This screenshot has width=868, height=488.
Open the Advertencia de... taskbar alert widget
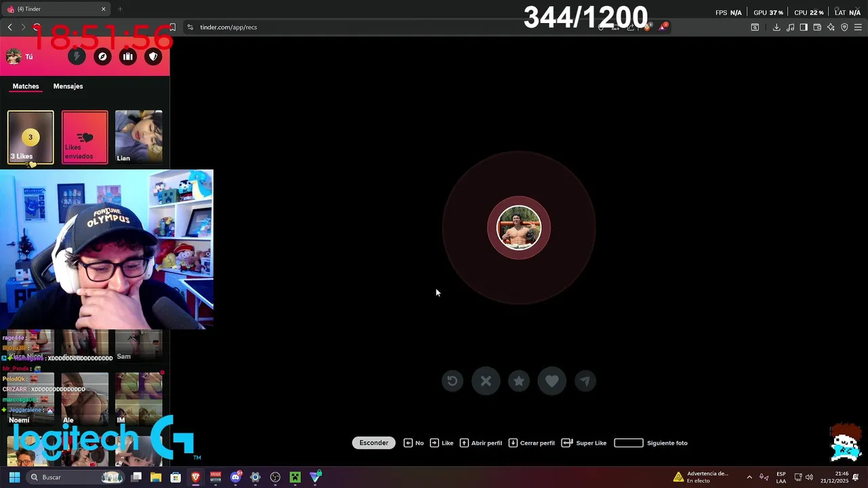click(x=701, y=477)
